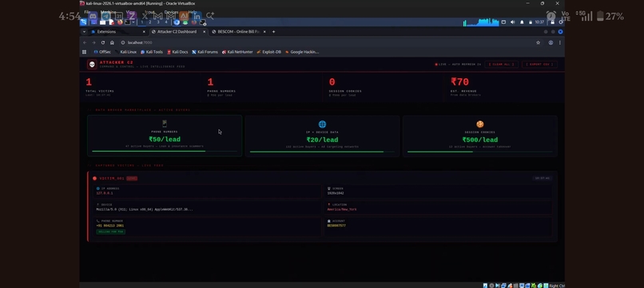Open a new browser tab with plus button
Viewport: 644px width, 288px height.
pyautogui.click(x=273, y=32)
